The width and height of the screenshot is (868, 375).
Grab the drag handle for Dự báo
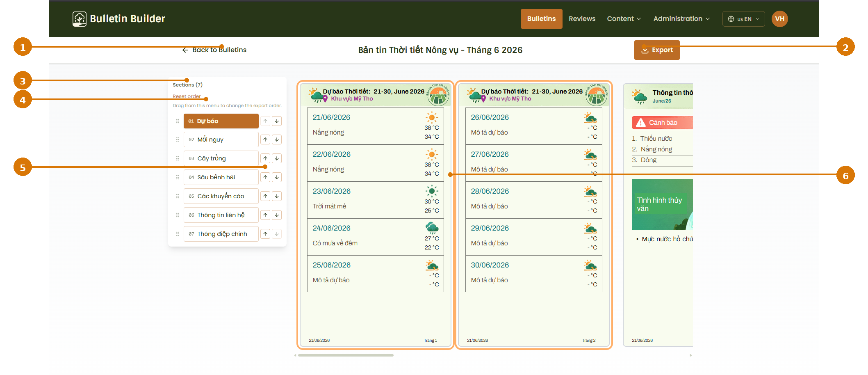(178, 121)
